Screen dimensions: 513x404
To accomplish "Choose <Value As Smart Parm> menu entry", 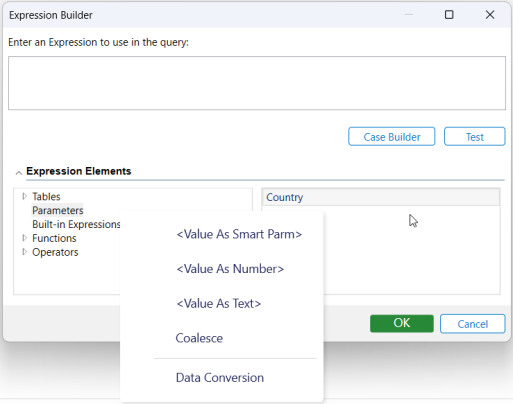I will (x=239, y=234).
